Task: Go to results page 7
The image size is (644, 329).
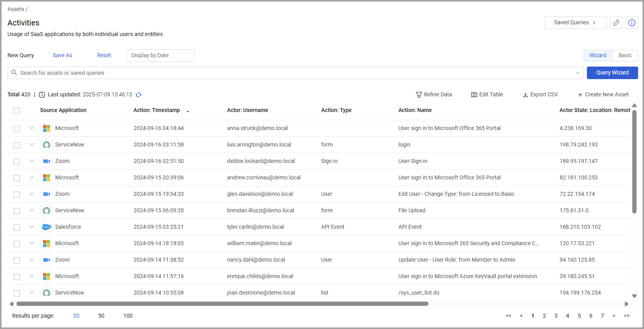Action: 603,316
